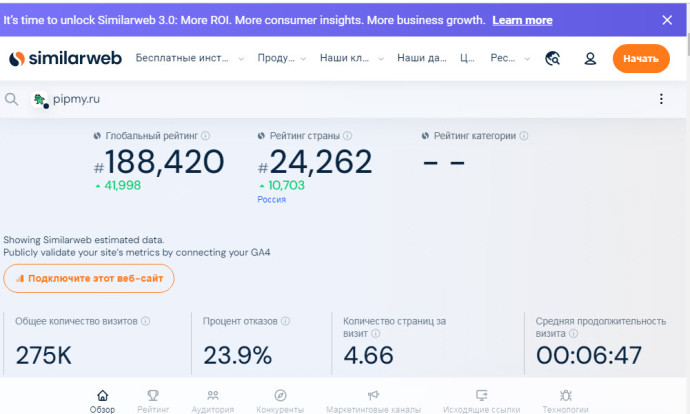Click the Learn more link
This screenshot has height=414, width=690.
click(x=522, y=20)
